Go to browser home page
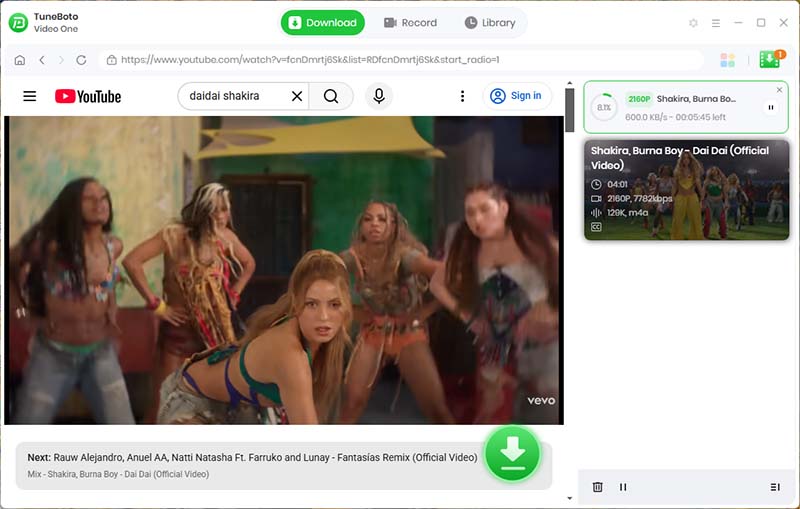 click(20, 60)
